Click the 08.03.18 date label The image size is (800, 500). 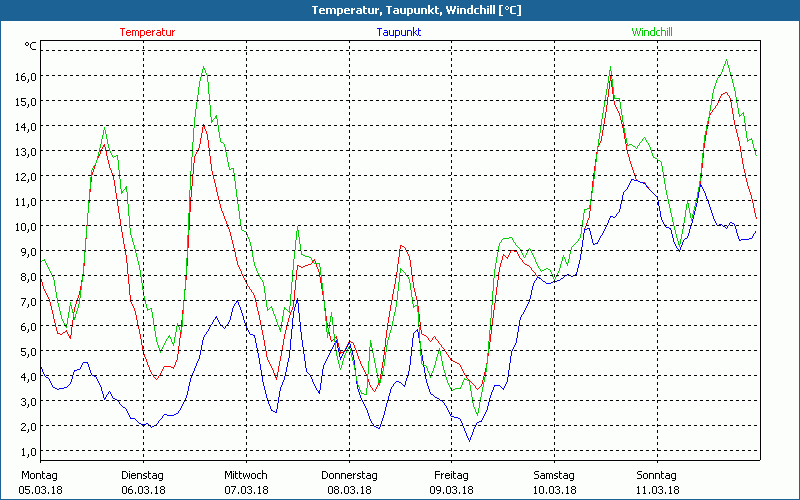click(x=349, y=490)
